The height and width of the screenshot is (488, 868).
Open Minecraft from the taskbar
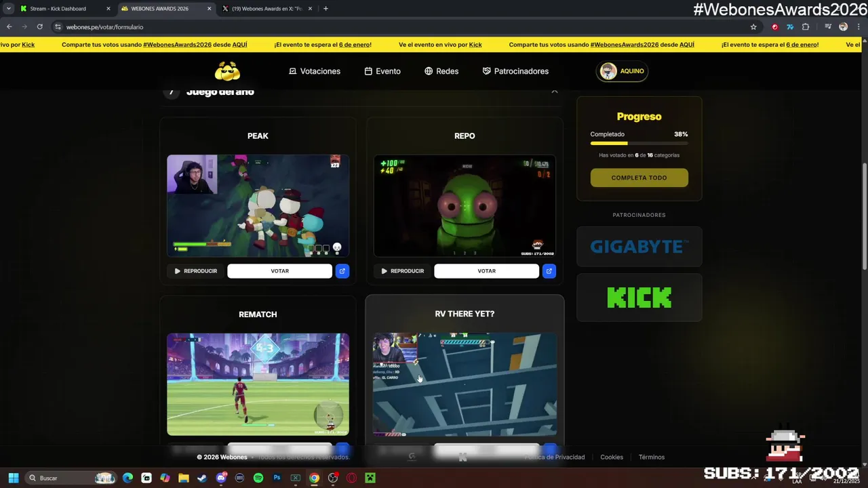pos(370,478)
